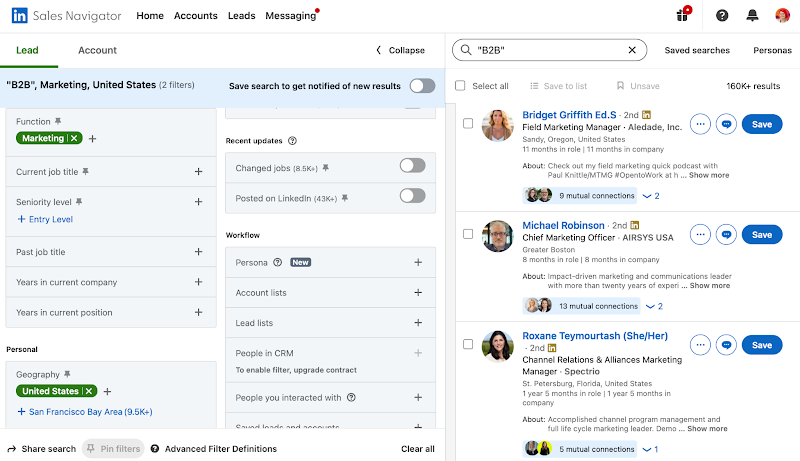Go to the Home menu
The image size is (800, 461).
point(150,16)
